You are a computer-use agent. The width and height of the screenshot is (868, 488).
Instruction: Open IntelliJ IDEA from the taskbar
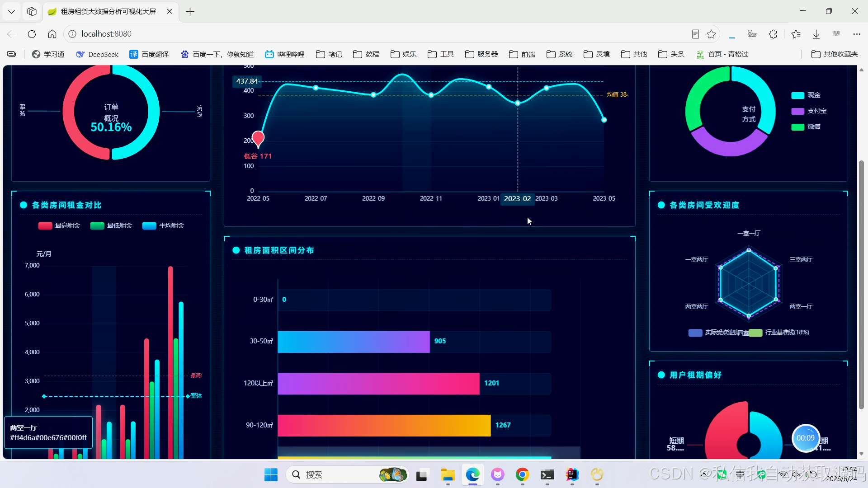pyautogui.click(x=572, y=474)
